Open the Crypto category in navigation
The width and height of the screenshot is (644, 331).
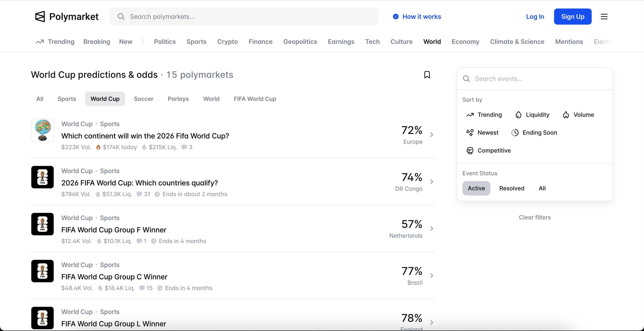click(227, 42)
